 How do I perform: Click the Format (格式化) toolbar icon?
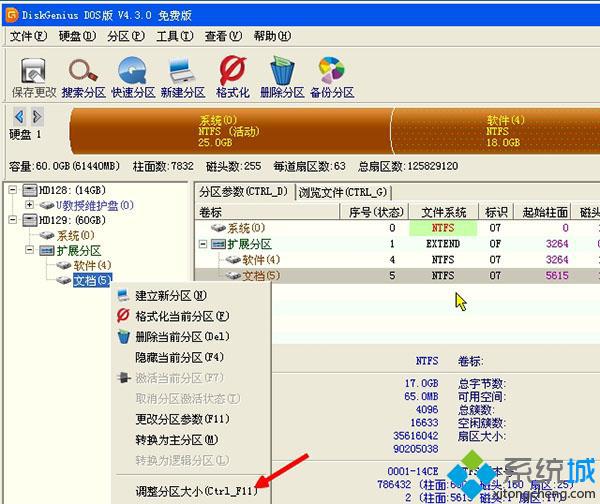pos(232,70)
